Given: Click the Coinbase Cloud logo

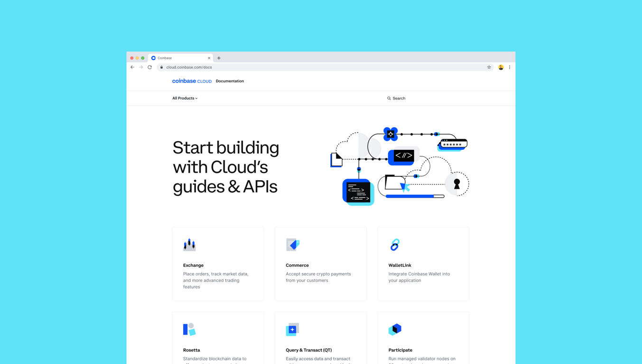Looking at the screenshot, I should (192, 81).
